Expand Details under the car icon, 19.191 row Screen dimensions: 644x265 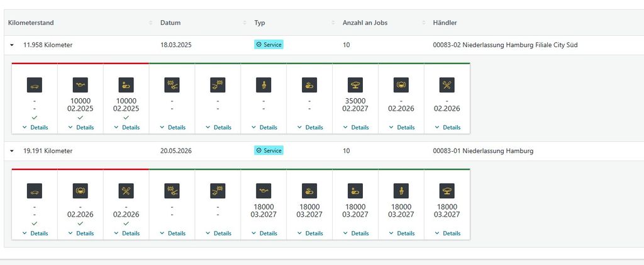[35, 234]
